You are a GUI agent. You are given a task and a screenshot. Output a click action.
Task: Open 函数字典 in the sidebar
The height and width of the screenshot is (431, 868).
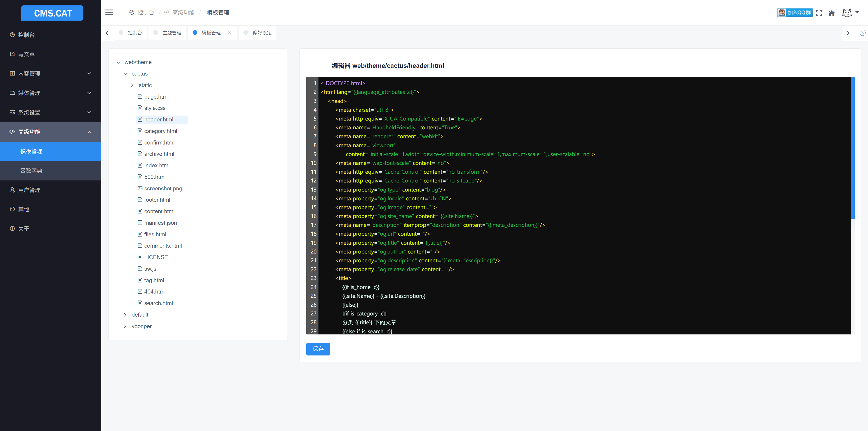31,171
